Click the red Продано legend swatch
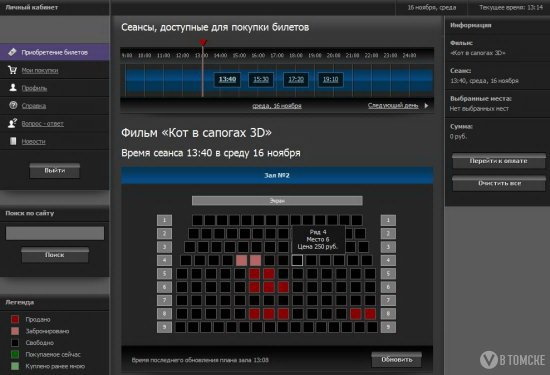 15,319
